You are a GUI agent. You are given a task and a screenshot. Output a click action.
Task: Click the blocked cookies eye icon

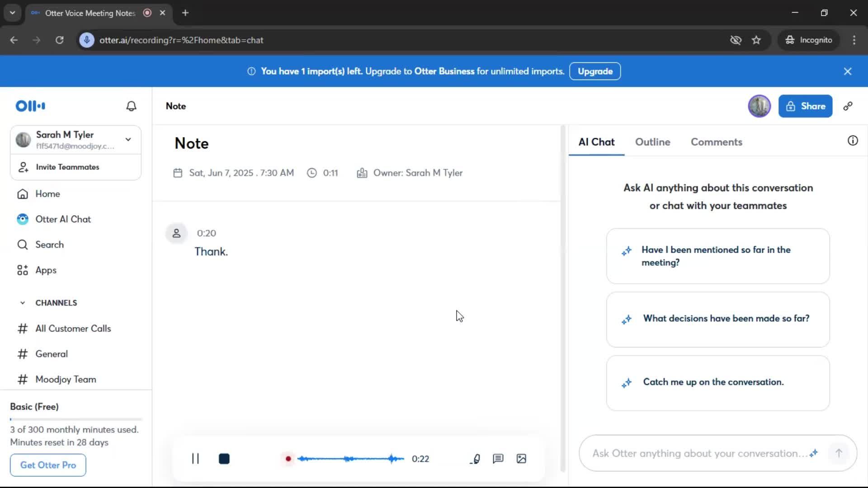coord(736,40)
